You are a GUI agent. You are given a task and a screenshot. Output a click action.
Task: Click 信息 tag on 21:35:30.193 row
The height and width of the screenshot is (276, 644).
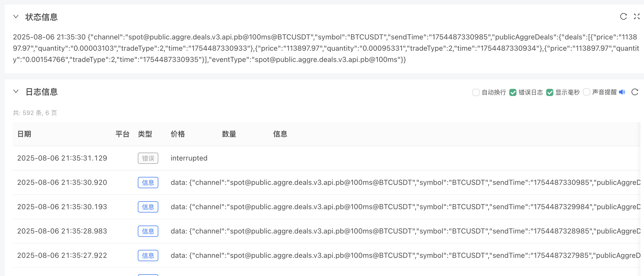[x=148, y=207]
